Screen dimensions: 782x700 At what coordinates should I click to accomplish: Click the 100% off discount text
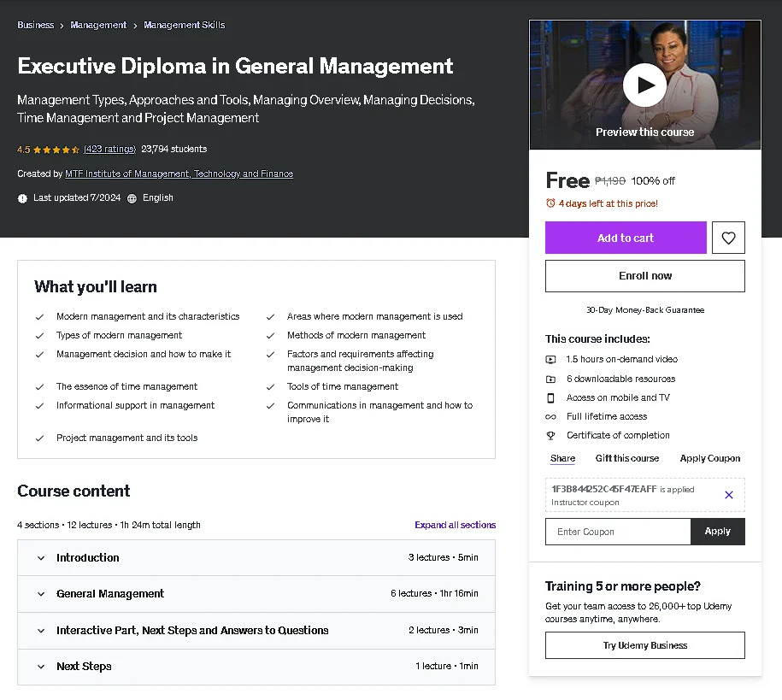(x=653, y=180)
